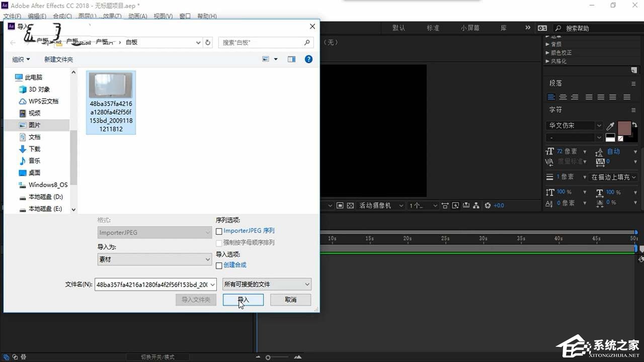Viewport: 644px width, 362px height.
Task: Toggle the transparency grid in the composition viewer
Action: pos(350,205)
